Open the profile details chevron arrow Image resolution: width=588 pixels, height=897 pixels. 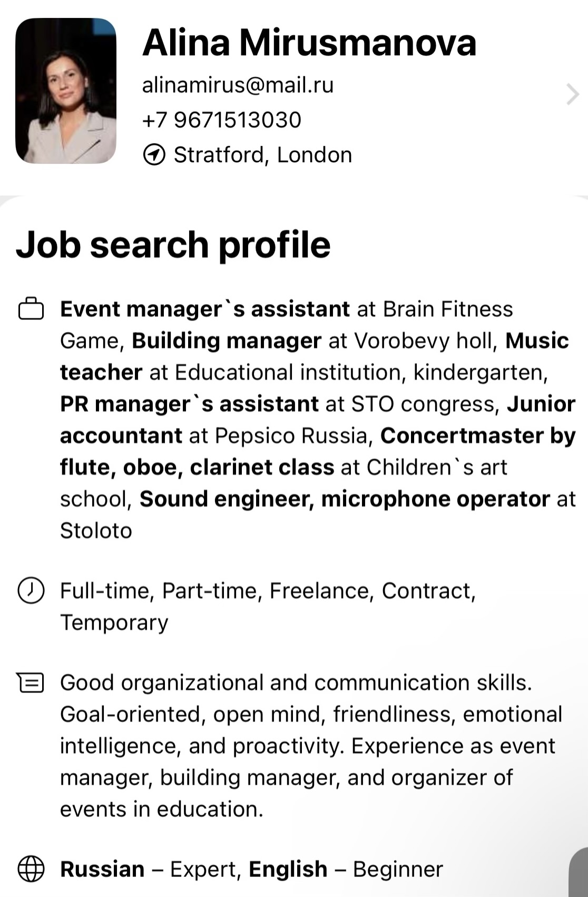coord(572,95)
